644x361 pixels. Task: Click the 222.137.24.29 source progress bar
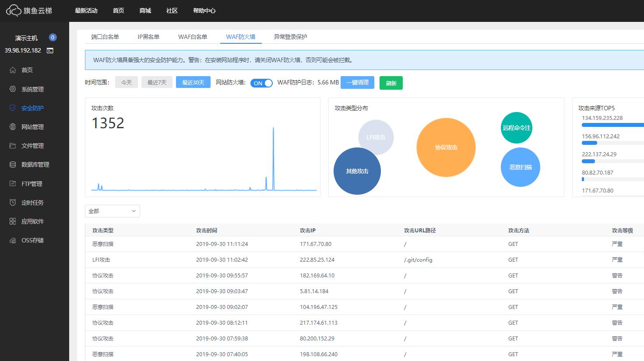click(x=612, y=161)
